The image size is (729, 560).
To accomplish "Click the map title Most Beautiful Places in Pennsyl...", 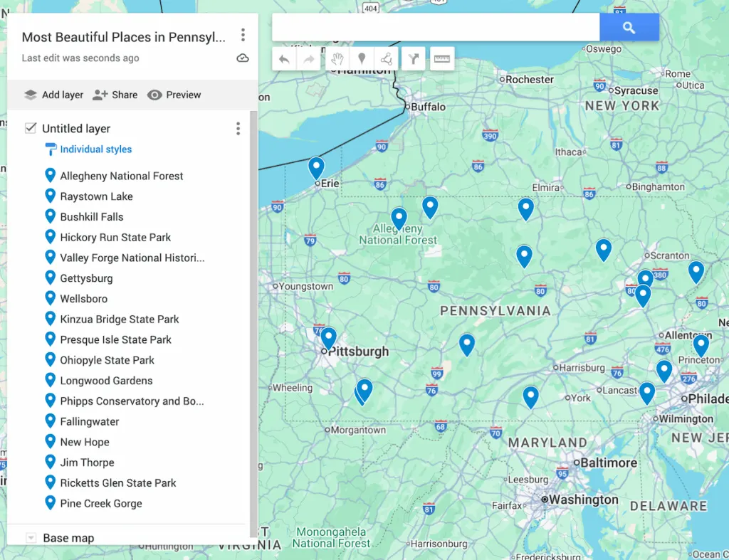I will 124,37.
